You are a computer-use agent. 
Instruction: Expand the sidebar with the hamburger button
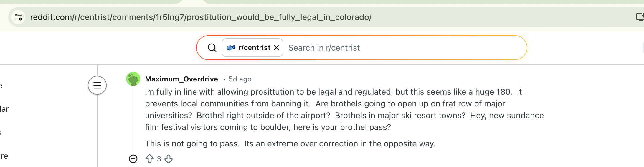[x=97, y=85]
